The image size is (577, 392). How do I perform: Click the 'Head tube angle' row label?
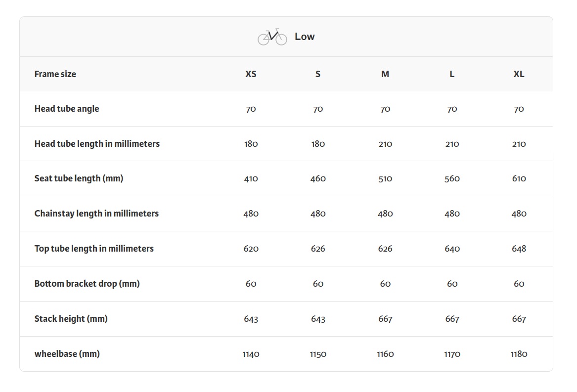(x=67, y=109)
